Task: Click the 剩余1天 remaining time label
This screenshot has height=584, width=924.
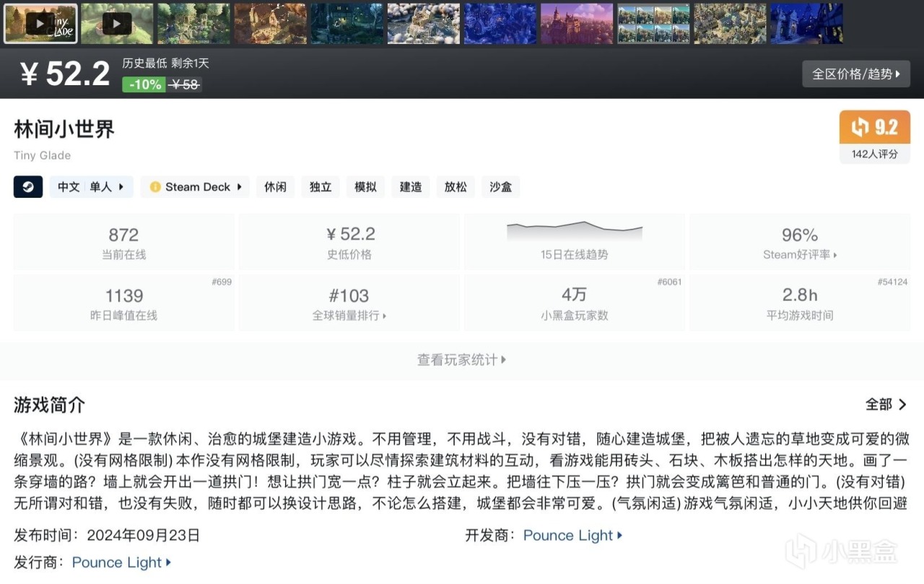Action: [x=191, y=64]
